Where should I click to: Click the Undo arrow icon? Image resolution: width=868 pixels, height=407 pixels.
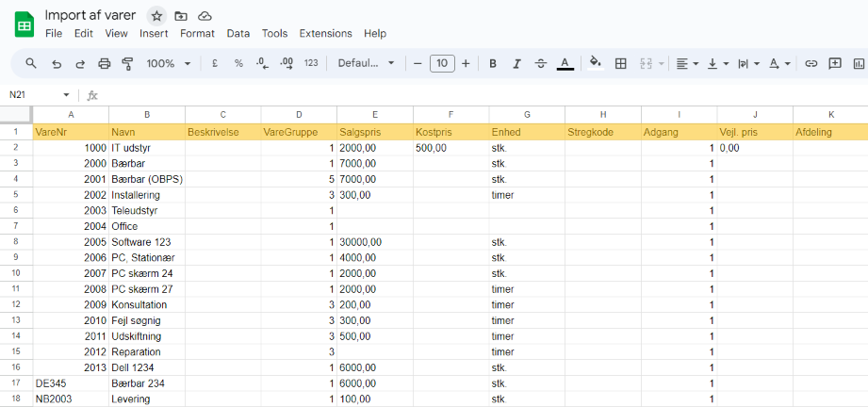pos(57,63)
